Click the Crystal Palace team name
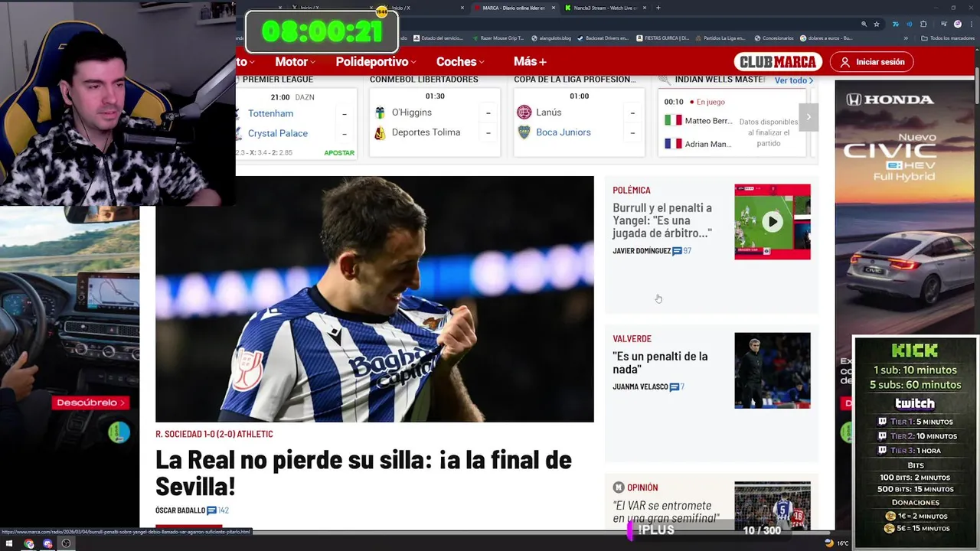This screenshot has width=980, height=551. click(278, 133)
